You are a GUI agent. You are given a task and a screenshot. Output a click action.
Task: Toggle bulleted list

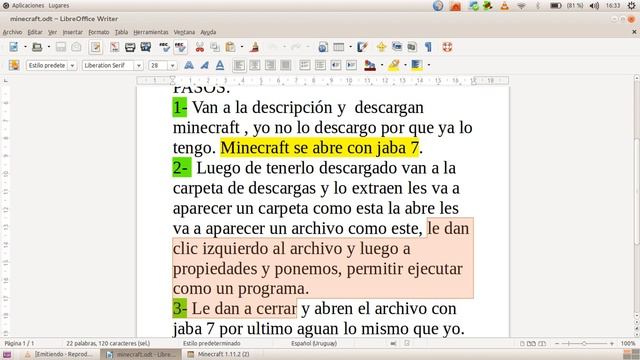[x=320, y=65]
